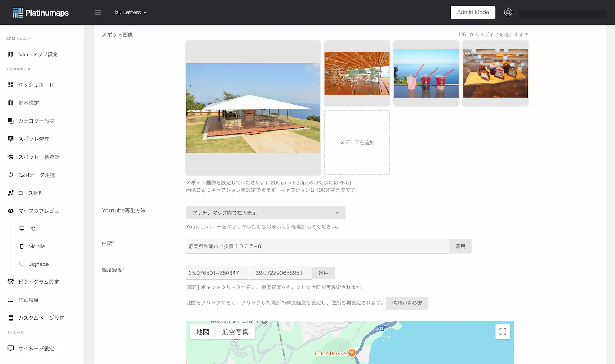This screenshot has width=615, height=364.
Task: Click 適用 next to the address field
Action: pyautogui.click(x=460, y=246)
